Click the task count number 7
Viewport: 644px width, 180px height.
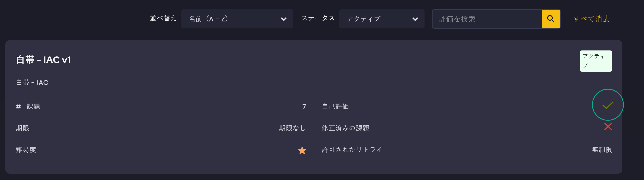click(x=304, y=107)
